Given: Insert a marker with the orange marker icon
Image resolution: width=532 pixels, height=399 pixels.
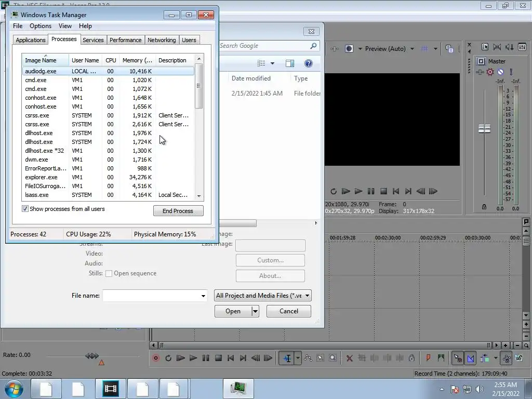Looking at the screenshot, I should coord(428,358).
